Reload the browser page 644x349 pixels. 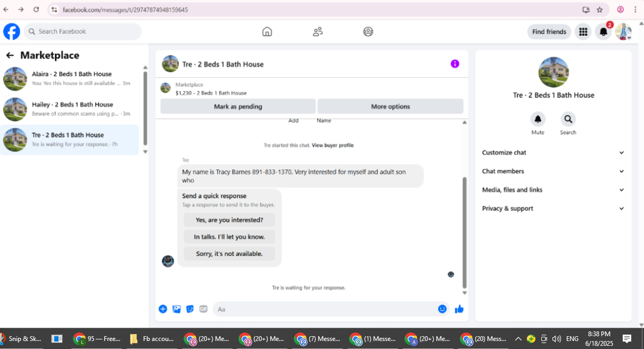(x=36, y=10)
